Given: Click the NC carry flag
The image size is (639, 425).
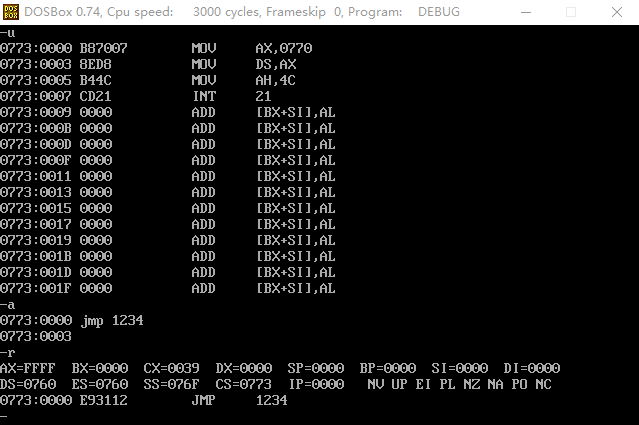Looking at the screenshot, I should [544, 384].
